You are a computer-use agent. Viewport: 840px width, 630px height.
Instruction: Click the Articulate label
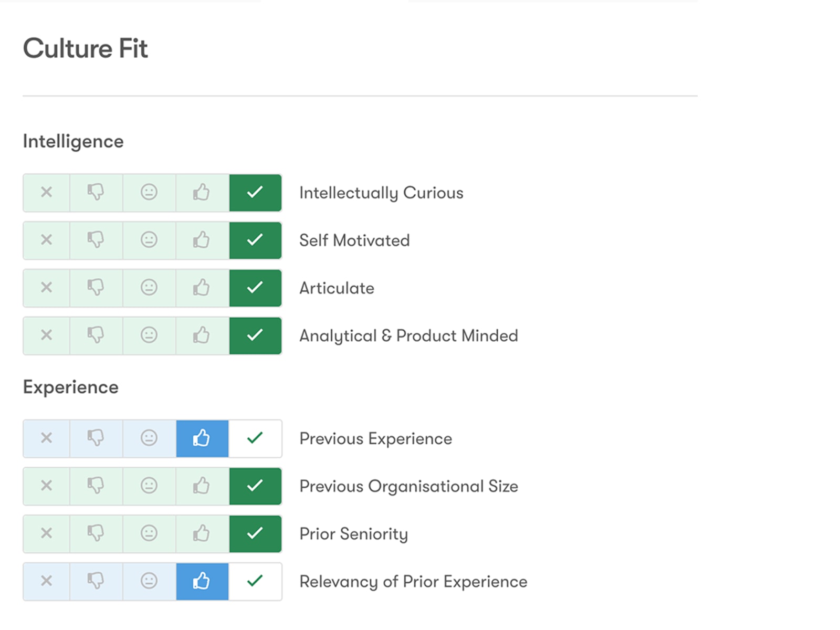tap(337, 288)
